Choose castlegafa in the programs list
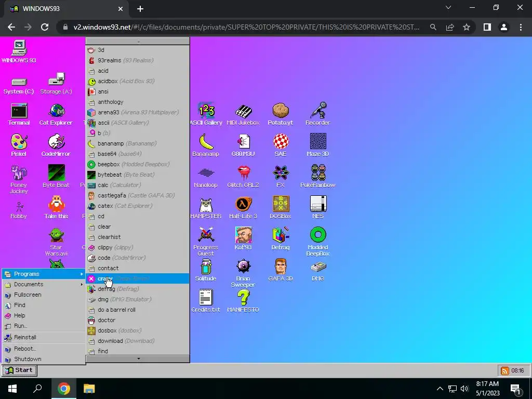This screenshot has width=532, height=399. [x=137, y=195]
